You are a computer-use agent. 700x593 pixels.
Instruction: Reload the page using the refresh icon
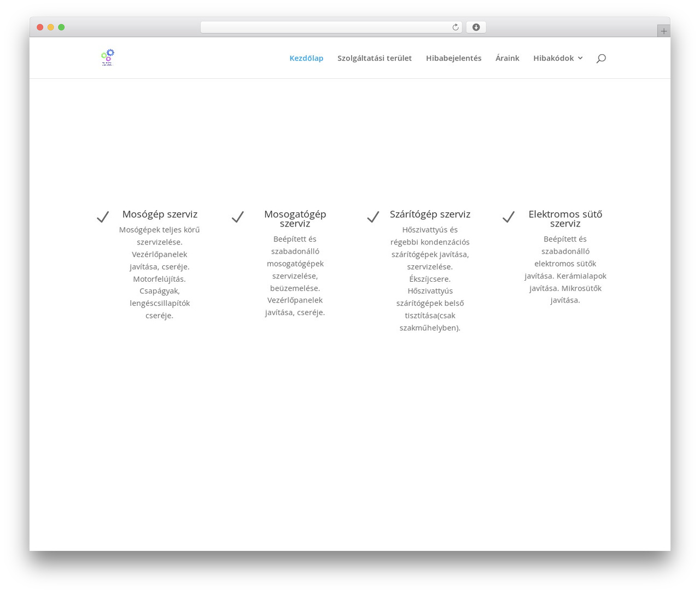pos(455,27)
